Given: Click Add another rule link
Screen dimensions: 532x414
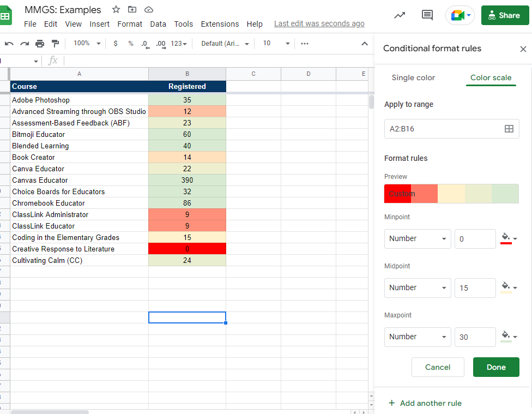Looking at the screenshot, I should point(425,403).
